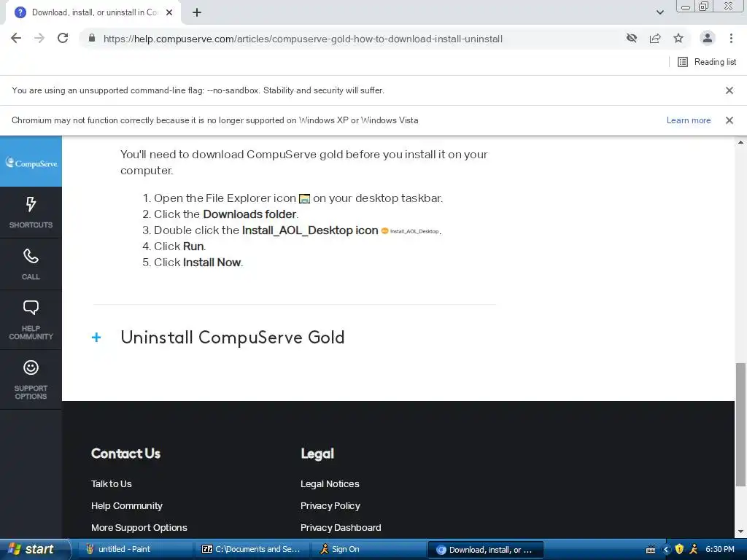
Task: Expand hidden tray icons arrow
Action: 665,550
